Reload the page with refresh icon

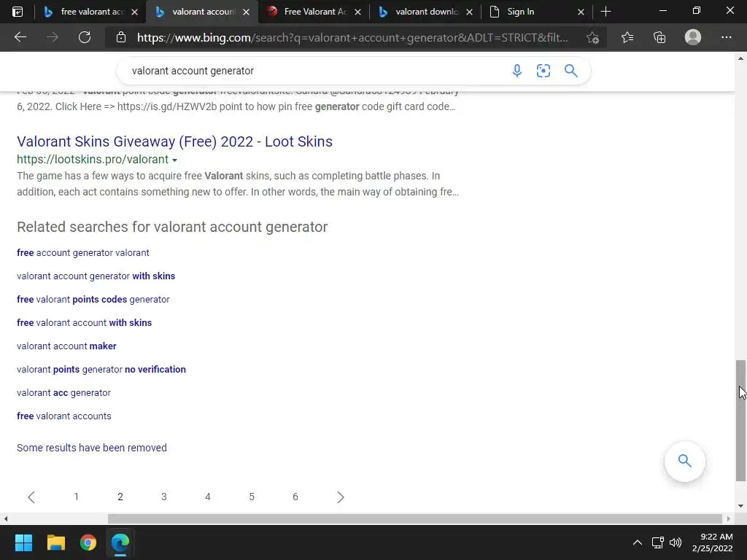tap(85, 37)
